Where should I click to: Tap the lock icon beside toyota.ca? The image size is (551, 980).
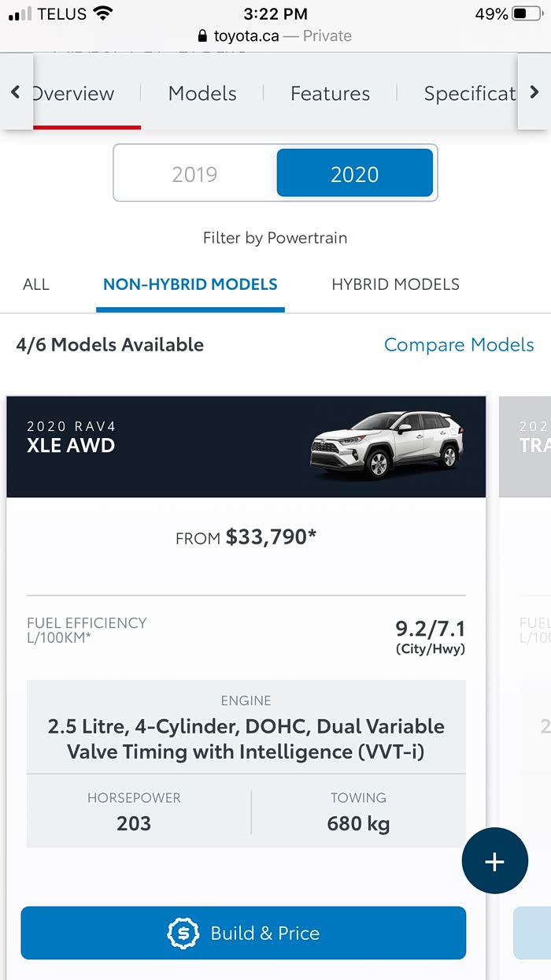point(203,36)
